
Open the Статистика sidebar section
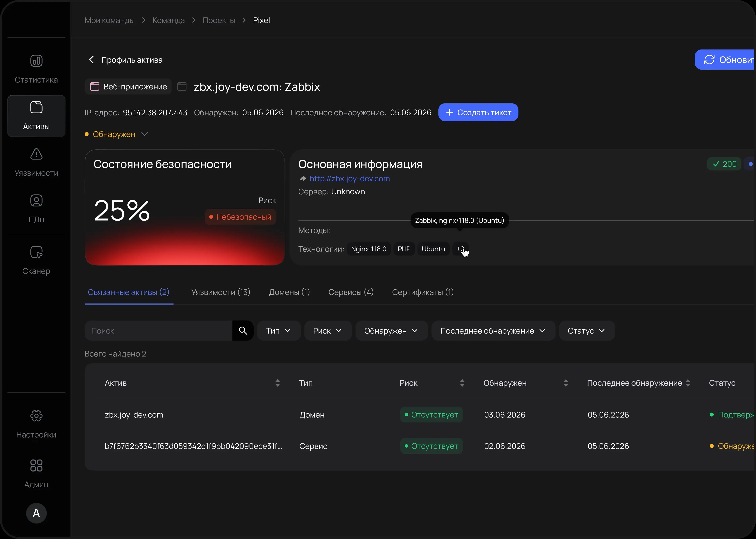(x=36, y=69)
